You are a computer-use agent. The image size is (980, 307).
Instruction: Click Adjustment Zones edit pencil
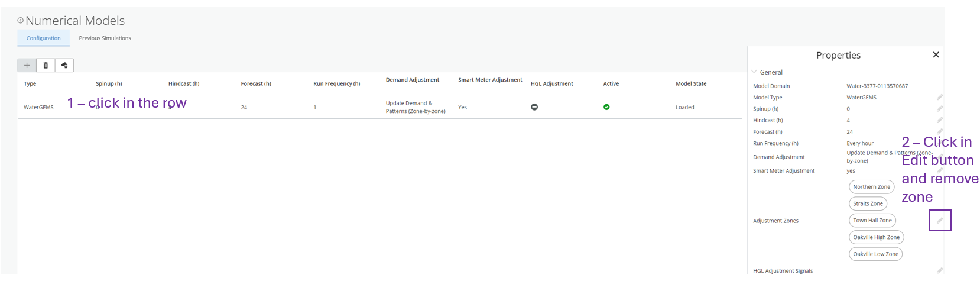(940, 221)
